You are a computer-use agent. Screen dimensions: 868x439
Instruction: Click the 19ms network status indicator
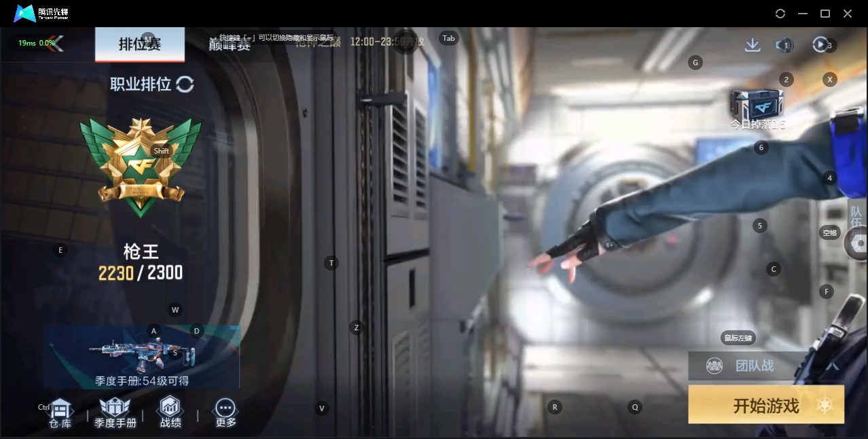[37, 43]
